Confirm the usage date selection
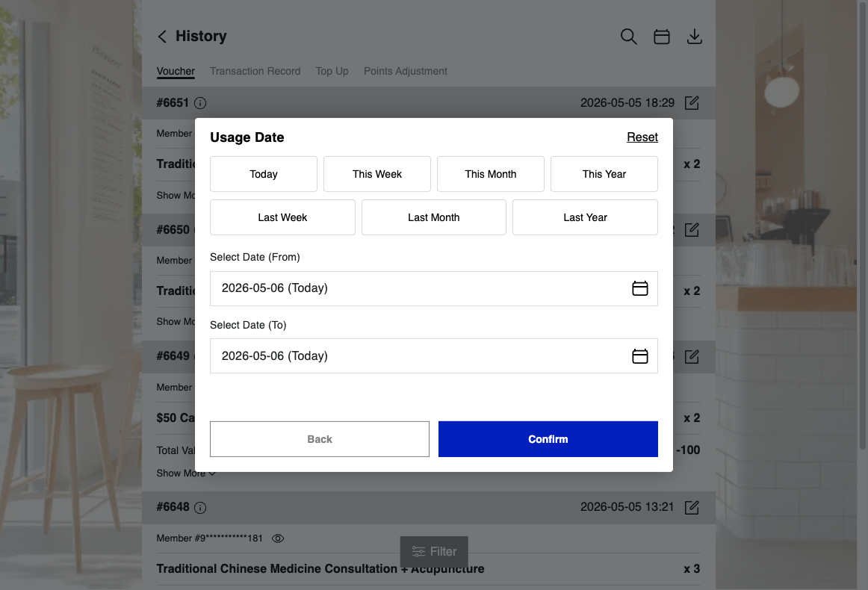This screenshot has height=590, width=868. tap(548, 439)
